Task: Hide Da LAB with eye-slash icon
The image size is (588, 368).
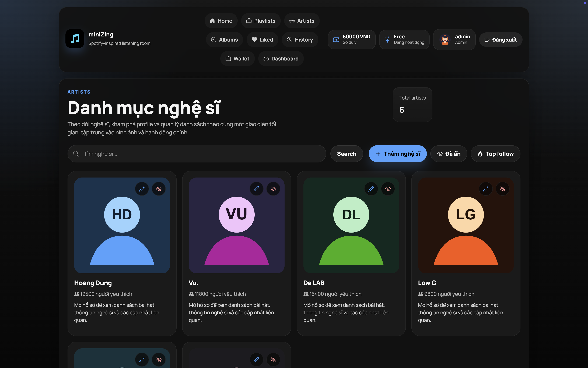Action: [x=388, y=189]
